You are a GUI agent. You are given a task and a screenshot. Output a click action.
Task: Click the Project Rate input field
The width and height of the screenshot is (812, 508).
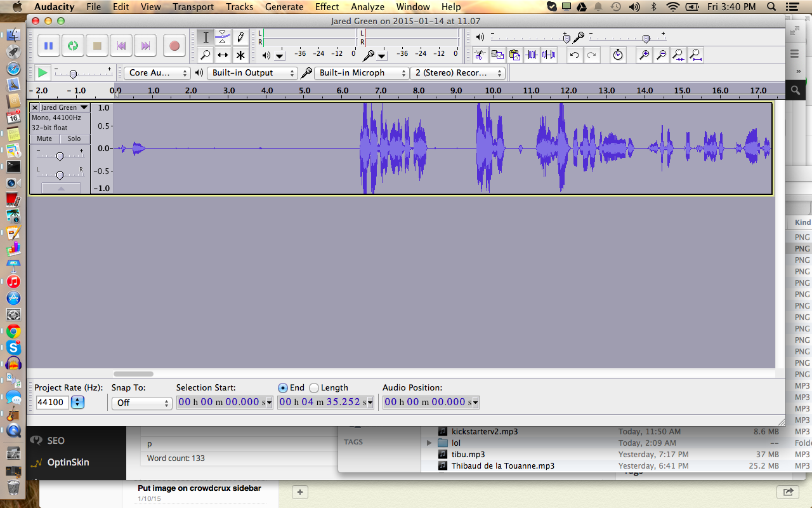point(52,403)
